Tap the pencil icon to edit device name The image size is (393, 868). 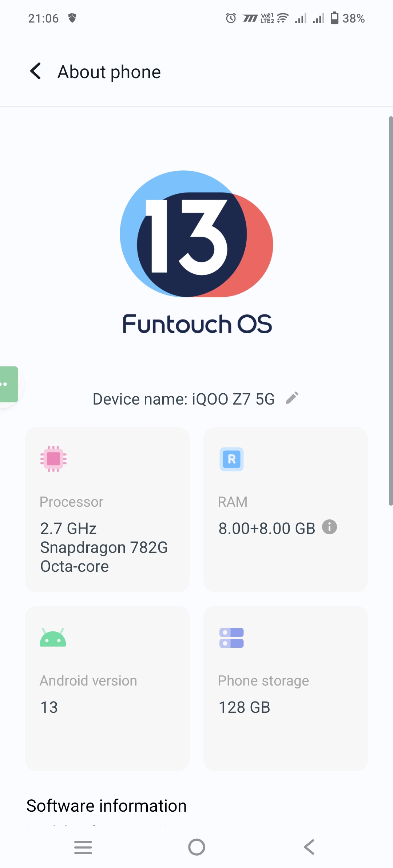coord(292,398)
